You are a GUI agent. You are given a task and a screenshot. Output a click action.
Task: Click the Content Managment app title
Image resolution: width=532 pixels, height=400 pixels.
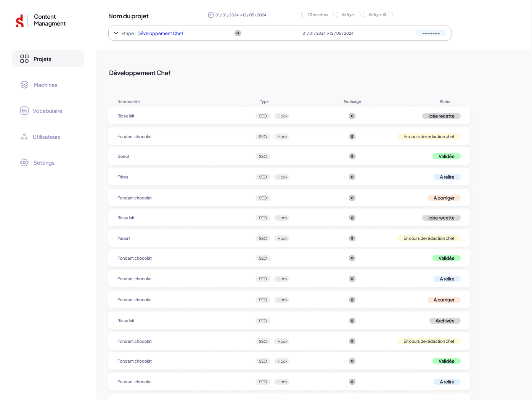pyautogui.click(x=50, y=20)
